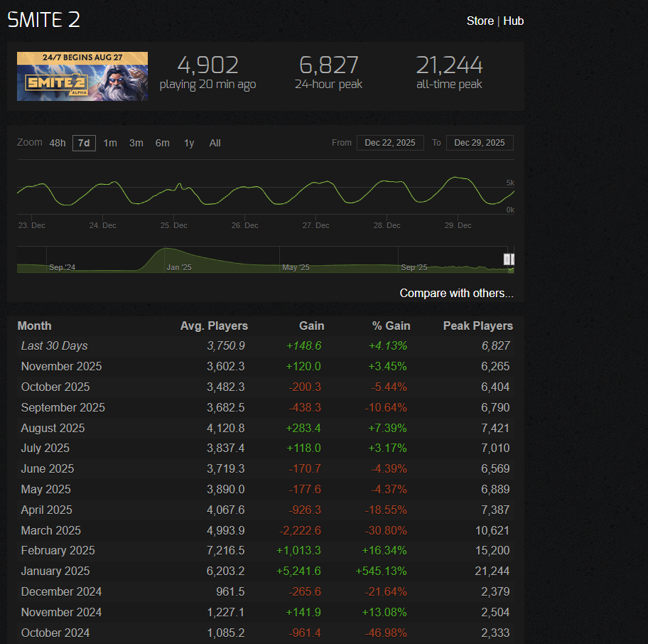
Task: Click the +4.13% gain value
Action: coord(388,345)
